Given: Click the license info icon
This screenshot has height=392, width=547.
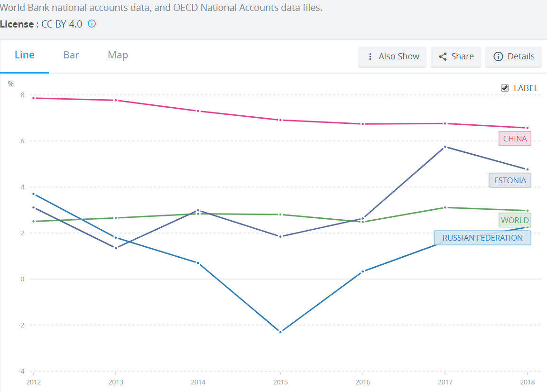Looking at the screenshot, I should (92, 24).
